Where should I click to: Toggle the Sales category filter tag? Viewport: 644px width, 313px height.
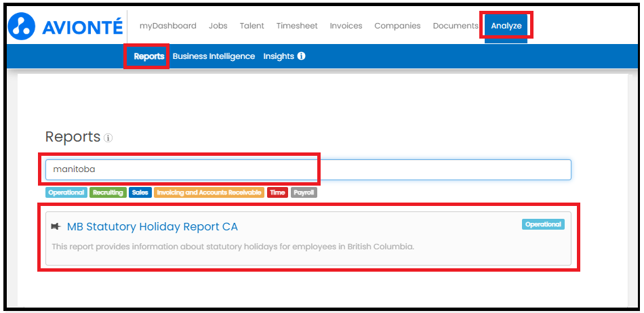click(x=140, y=193)
